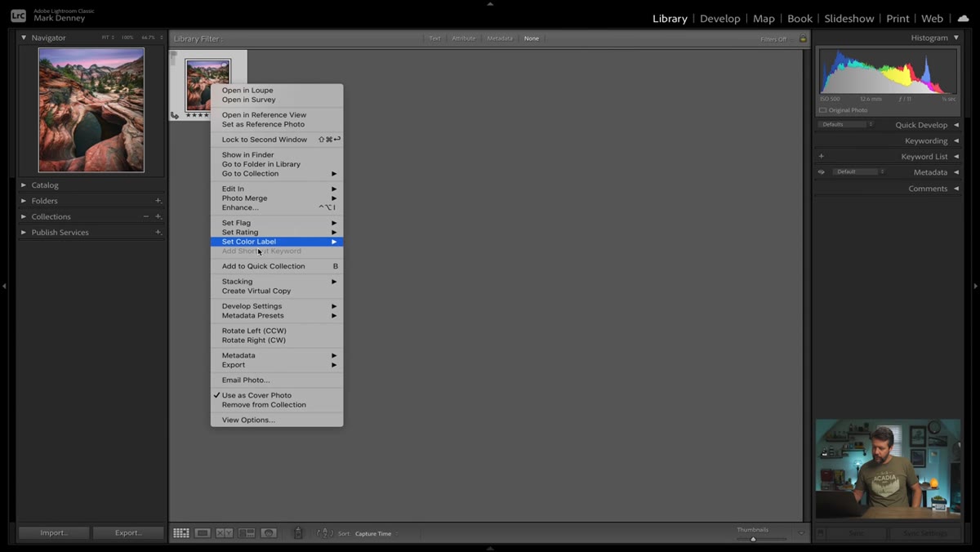Add a new collection with plus icon
This screenshot has height=552, width=980.
click(158, 216)
